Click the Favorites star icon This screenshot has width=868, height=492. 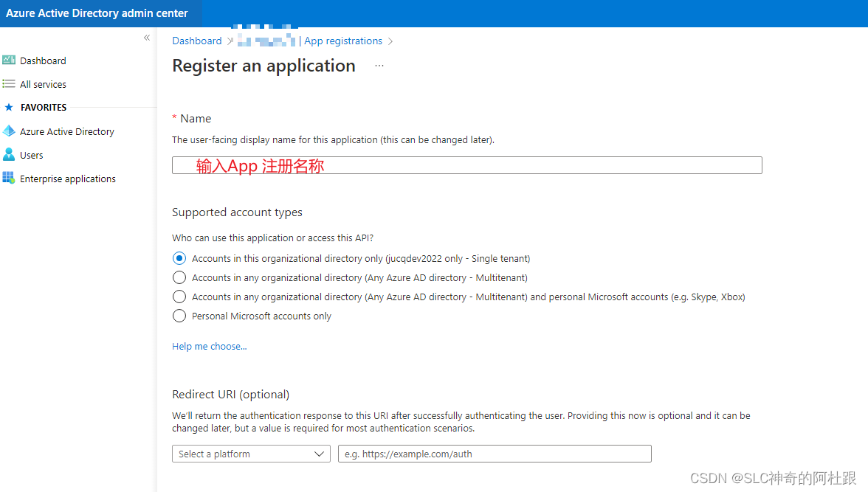[9, 107]
